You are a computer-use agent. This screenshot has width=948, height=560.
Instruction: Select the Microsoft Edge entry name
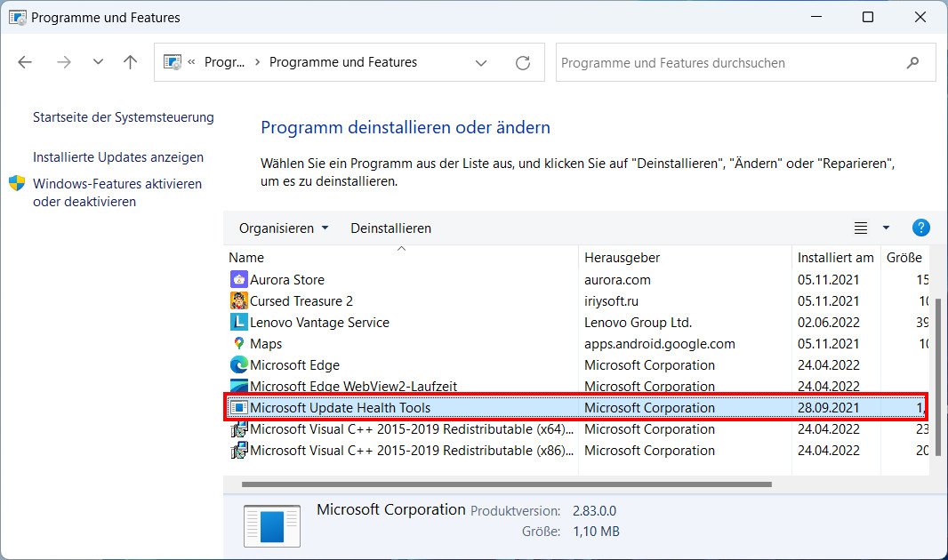[x=294, y=364]
